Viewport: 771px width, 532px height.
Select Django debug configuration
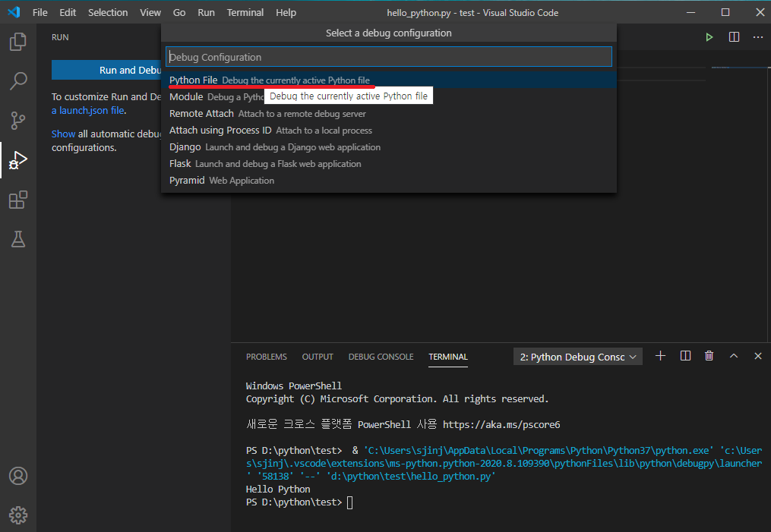pos(388,147)
